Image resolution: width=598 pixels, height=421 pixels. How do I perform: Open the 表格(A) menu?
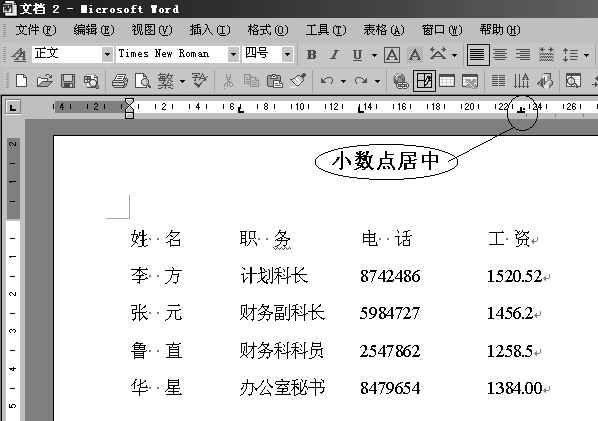pos(384,30)
